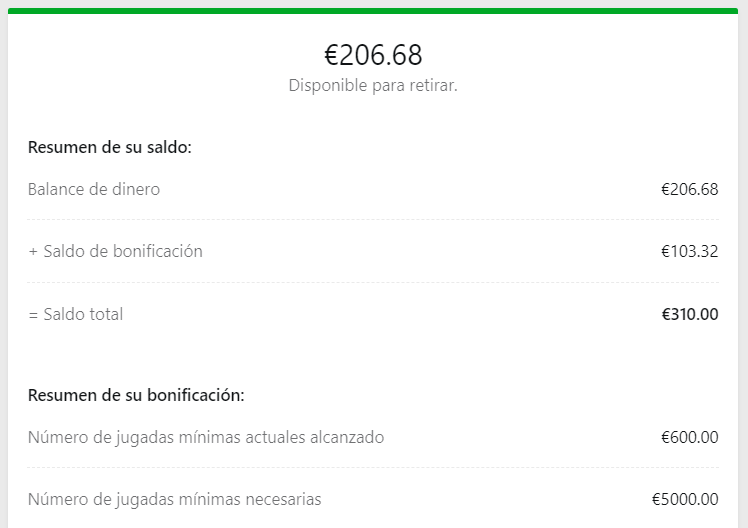Click the equals sign before Saldo total
The height and width of the screenshot is (528, 748).
point(33,315)
